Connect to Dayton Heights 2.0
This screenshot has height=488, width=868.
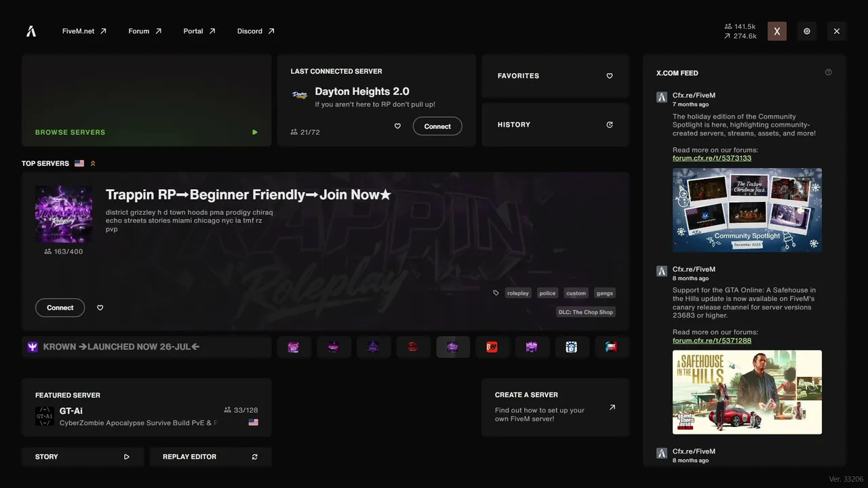(x=437, y=126)
